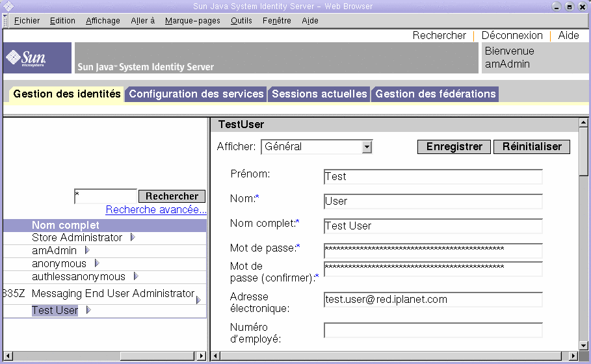Focus the Numéro d'employé field

click(x=433, y=330)
